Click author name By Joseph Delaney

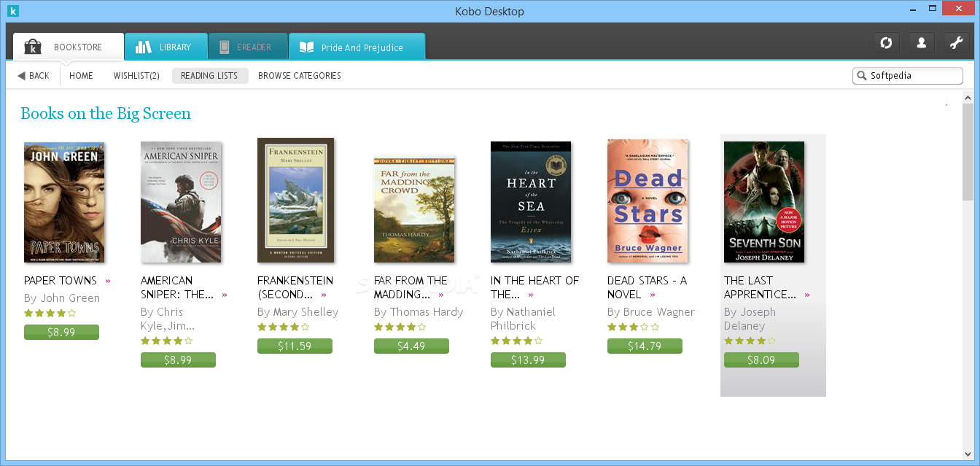pyautogui.click(x=750, y=319)
